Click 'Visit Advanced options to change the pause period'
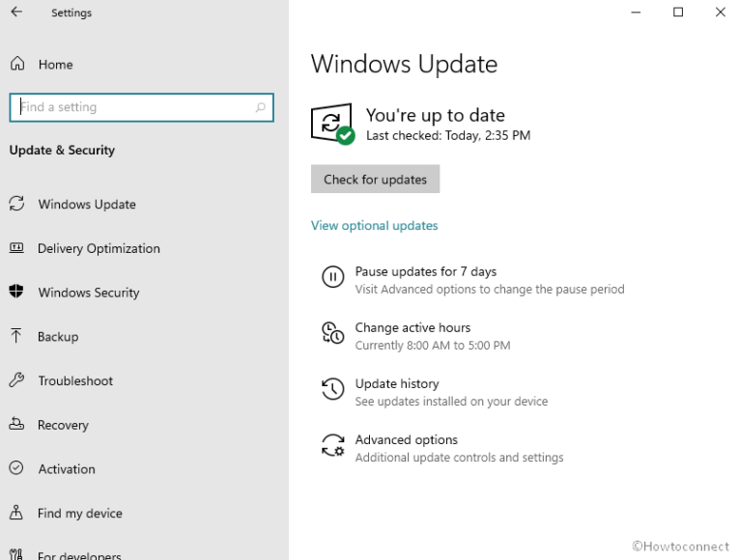739x560 pixels. [490, 290]
